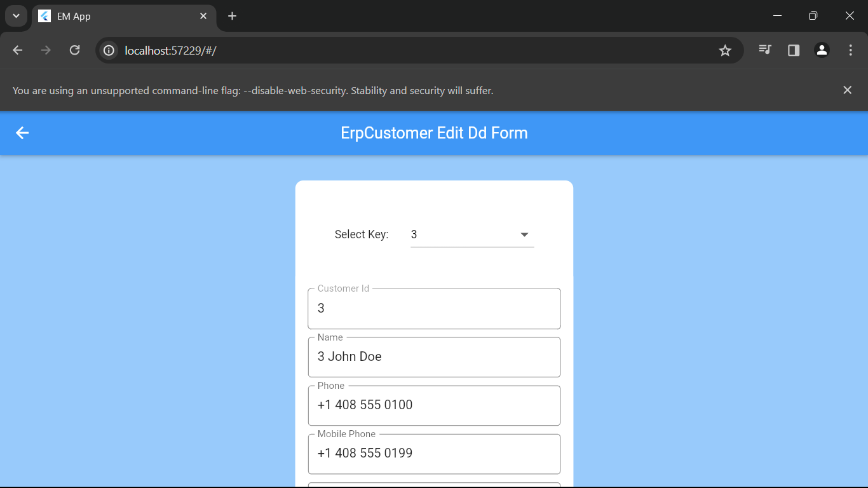868x488 pixels.
Task: Open the tab search chevron button
Action: 16,16
